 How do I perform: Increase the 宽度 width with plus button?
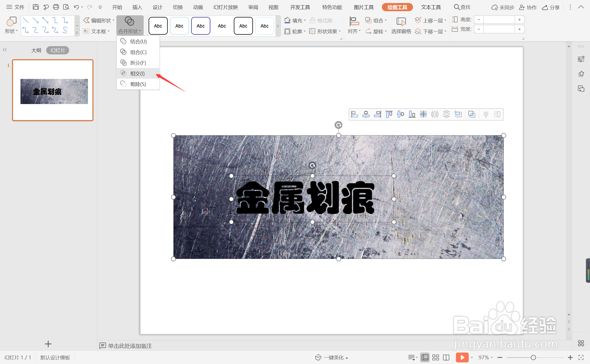point(519,29)
